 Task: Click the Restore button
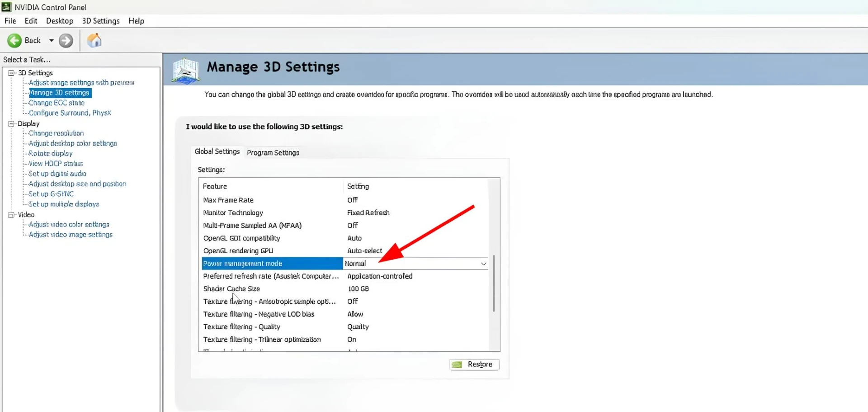tap(474, 365)
